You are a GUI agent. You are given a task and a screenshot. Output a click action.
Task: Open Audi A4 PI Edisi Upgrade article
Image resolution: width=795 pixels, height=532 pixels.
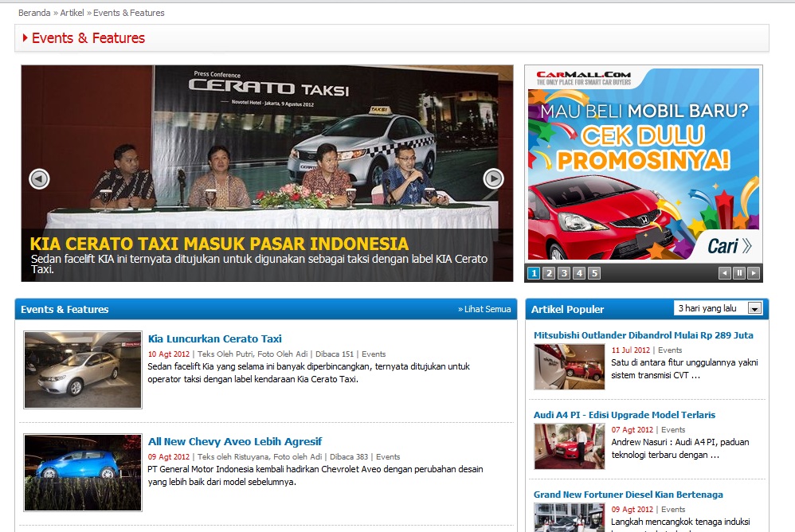coord(624,415)
